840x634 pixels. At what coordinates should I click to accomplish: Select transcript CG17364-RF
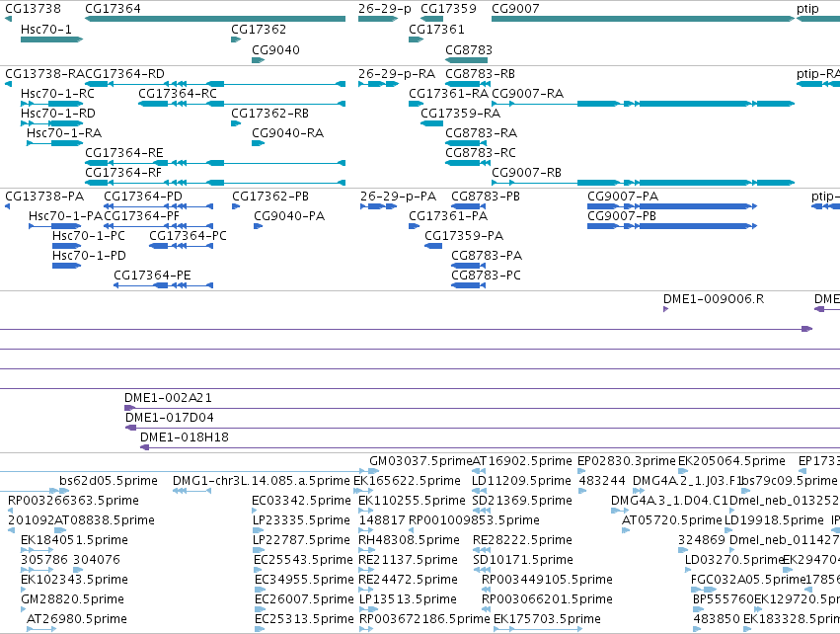click(x=215, y=183)
